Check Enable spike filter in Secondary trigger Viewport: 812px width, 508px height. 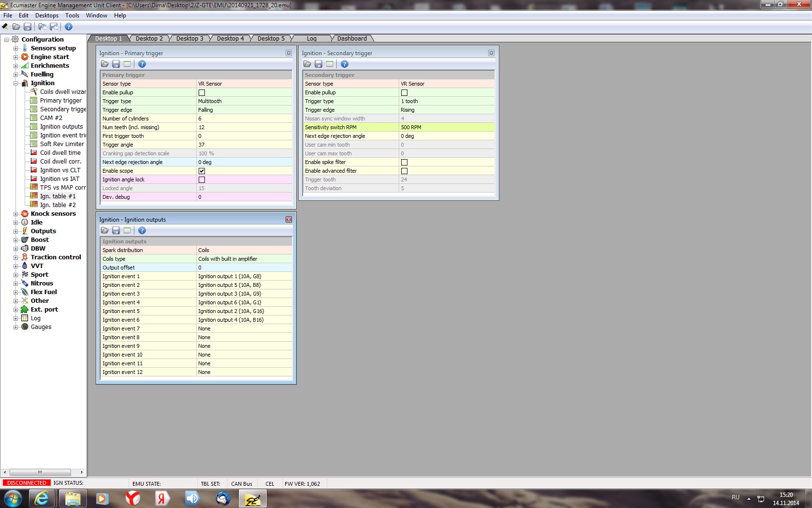(404, 162)
